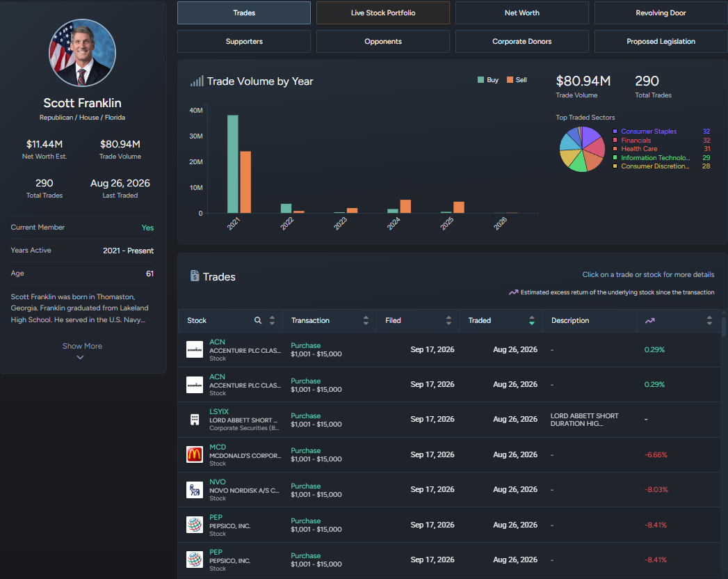Image resolution: width=728 pixels, height=579 pixels.
Task: Open Proposed Legislation tab
Action: coord(661,41)
